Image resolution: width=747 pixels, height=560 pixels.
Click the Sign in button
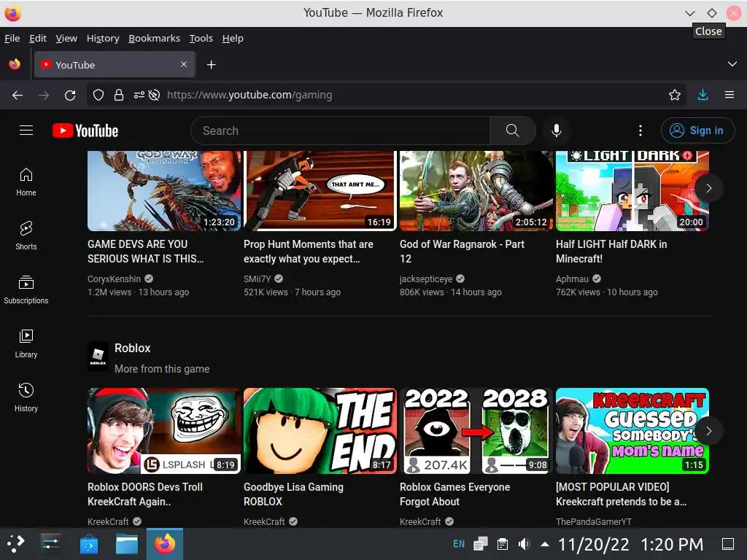[697, 131]
